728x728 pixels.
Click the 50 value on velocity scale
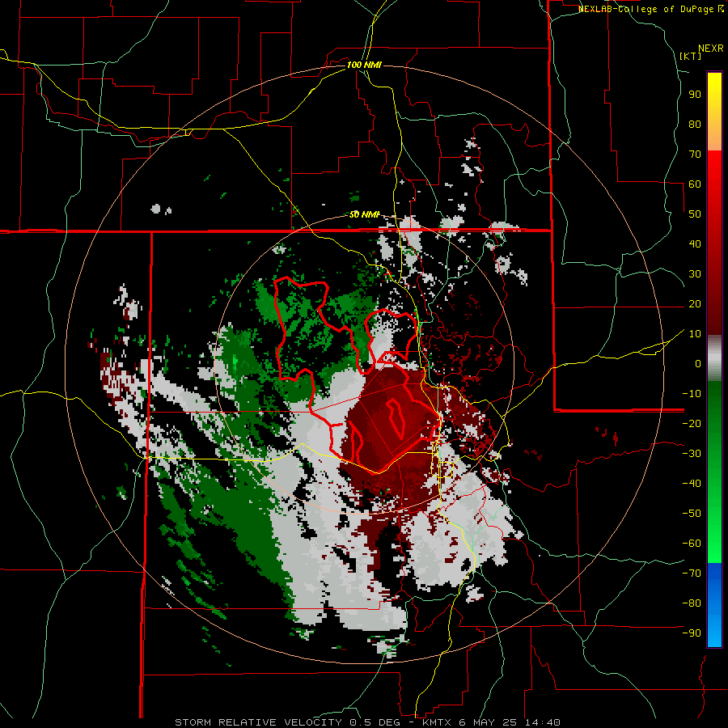click(695, 214)
